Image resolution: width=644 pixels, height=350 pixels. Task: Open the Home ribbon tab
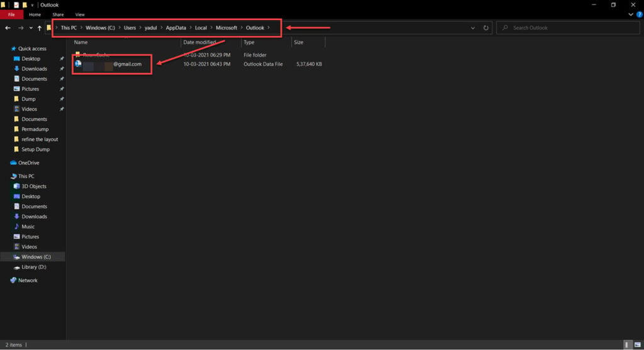(x=35, y=14)
